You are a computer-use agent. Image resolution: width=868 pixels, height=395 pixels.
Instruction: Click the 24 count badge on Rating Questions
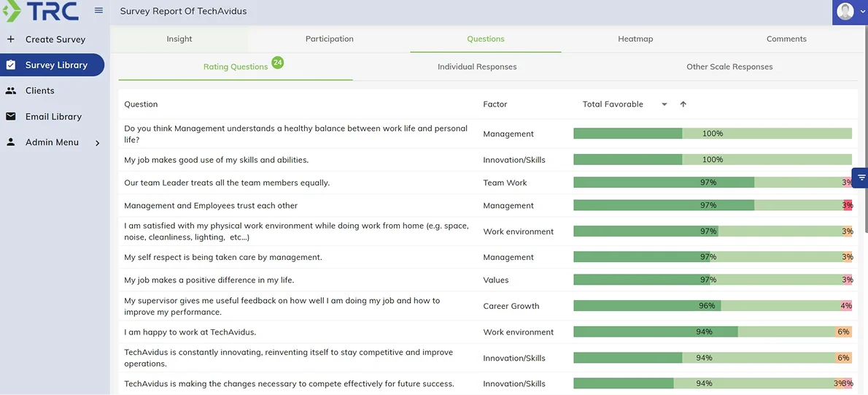[x=278, y=63]
